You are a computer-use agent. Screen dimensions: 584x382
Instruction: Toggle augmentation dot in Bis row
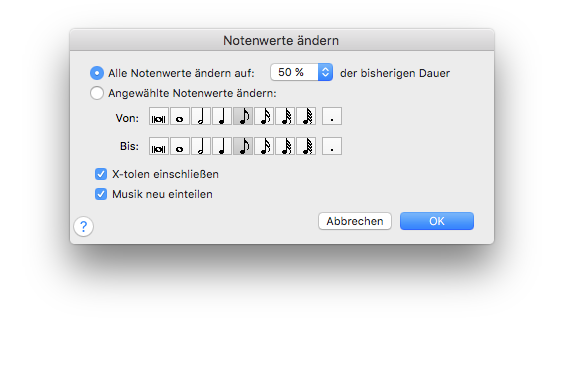(x=332, y=146)
